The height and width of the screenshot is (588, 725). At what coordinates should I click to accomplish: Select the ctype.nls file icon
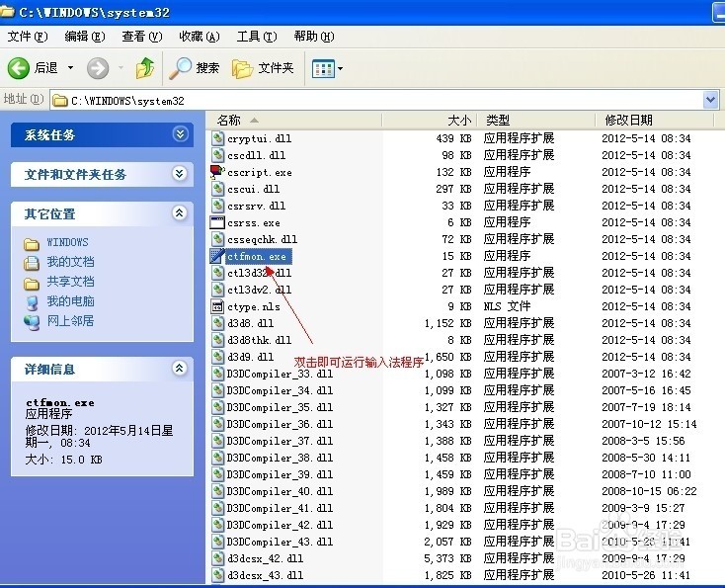click(218, 306)
